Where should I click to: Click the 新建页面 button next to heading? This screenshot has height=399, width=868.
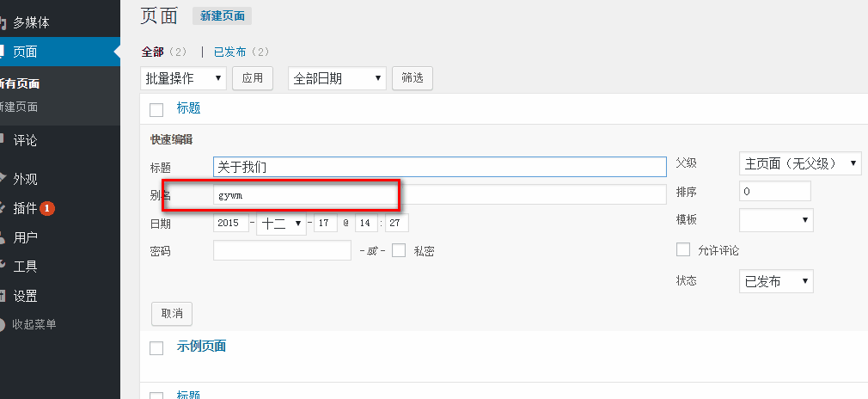click(222, 16)
